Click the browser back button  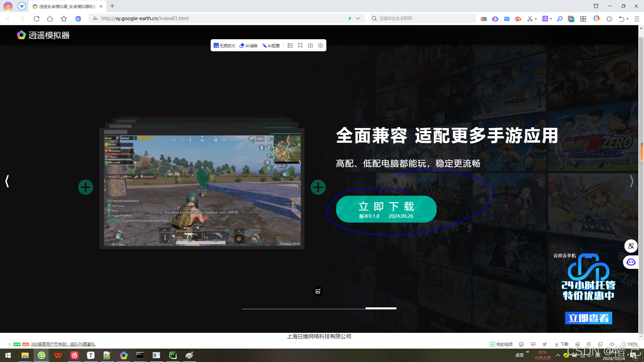(9, 19)
